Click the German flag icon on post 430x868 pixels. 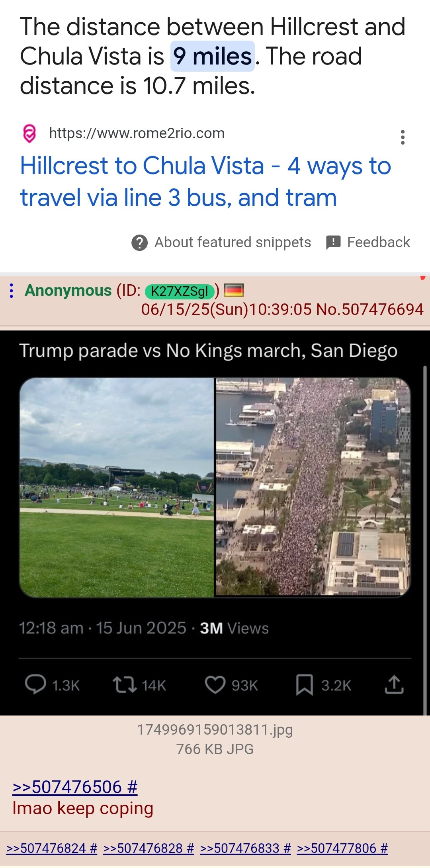coord(234,291)
